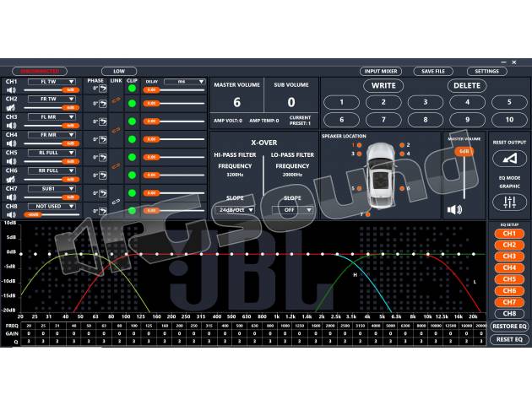Image resolution: width=532 pixels, height=405 pixels.
Task: Flip the phase of CH7
Action: pyautogui.click(x=102, y=193)
